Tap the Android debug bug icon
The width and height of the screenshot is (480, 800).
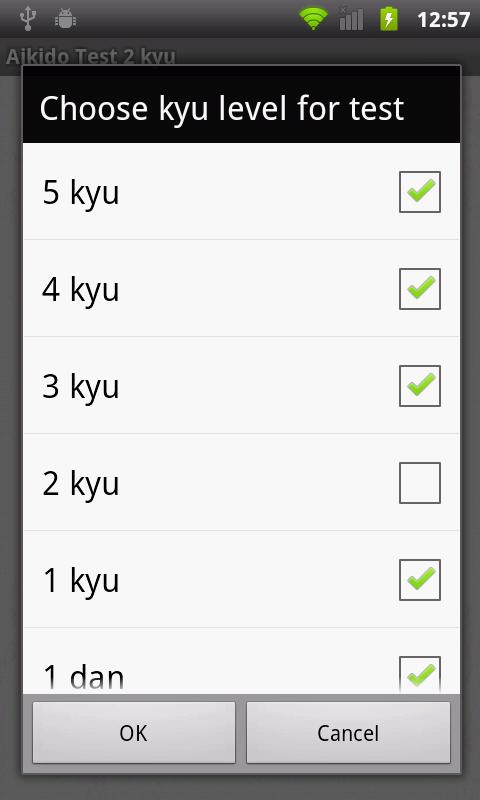click(65, 19)
